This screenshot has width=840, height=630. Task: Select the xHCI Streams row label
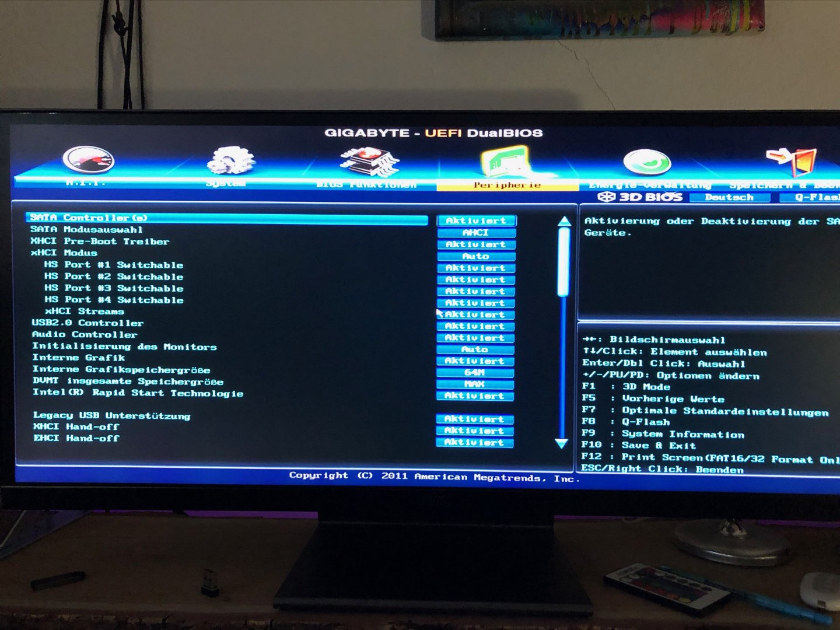[85, 311]
